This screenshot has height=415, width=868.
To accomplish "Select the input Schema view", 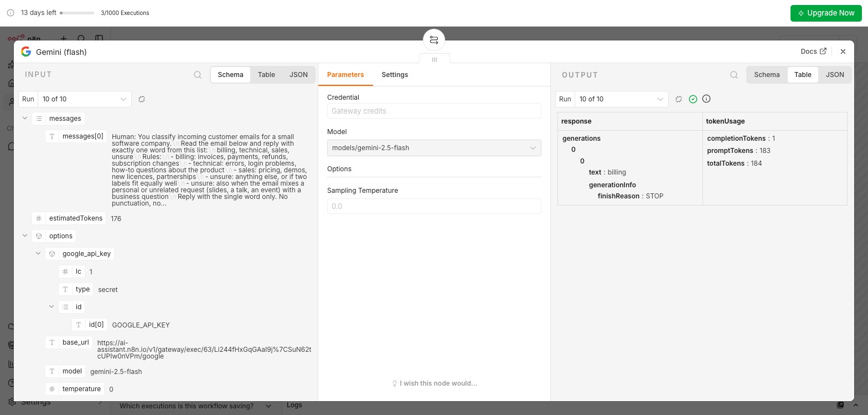I will tap(230, 75).
